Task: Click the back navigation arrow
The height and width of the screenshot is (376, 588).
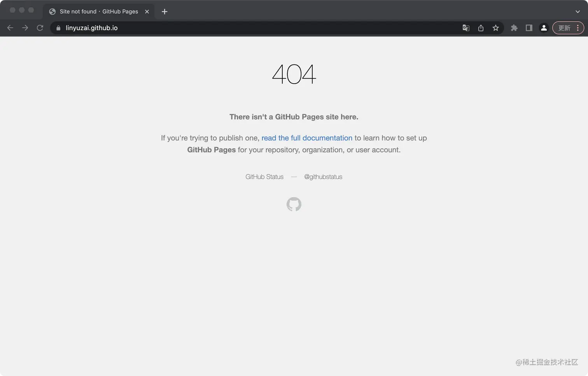Action: point(10,28)
